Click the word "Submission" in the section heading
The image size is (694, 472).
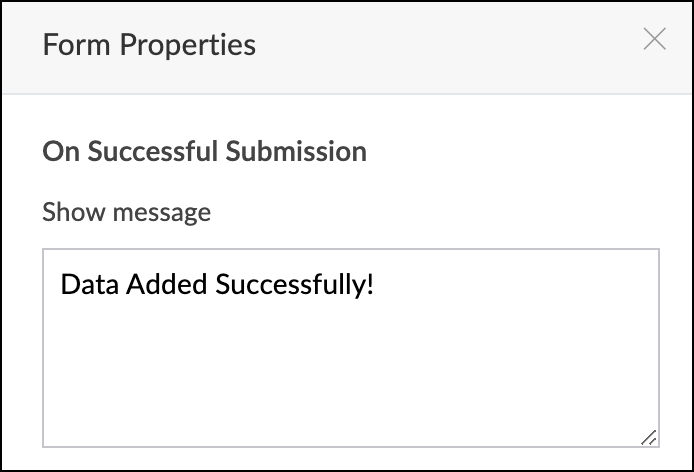point(296,152)
